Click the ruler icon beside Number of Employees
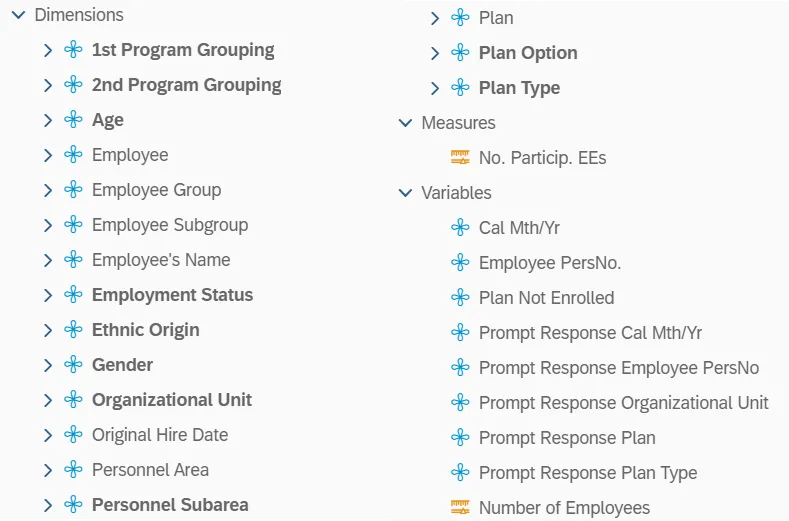Viewport: 789px width, 521px height. click(460, 508)
